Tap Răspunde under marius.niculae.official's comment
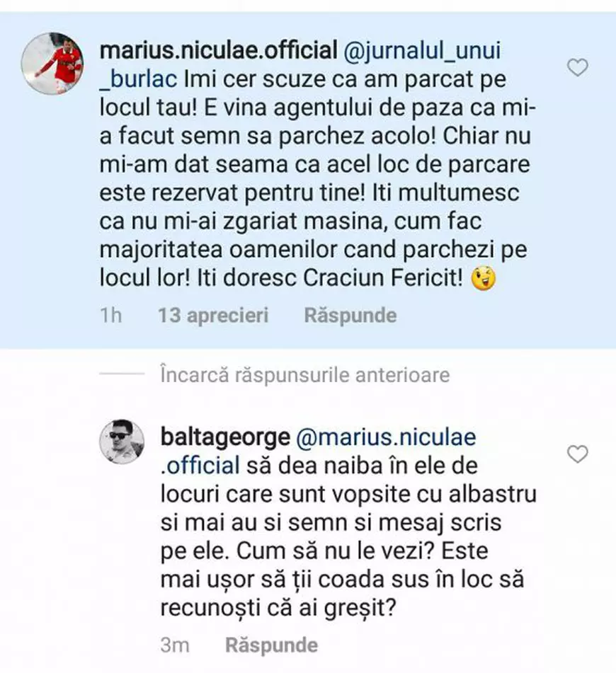Screen dimensions: 616x673 350,316
